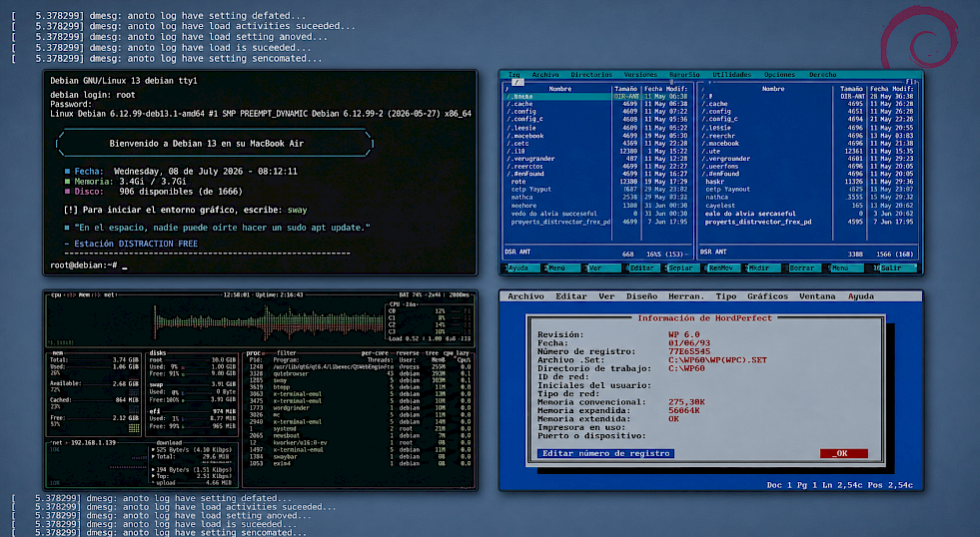The width and height of the screenshot is (980, 537).
Task: Sort left panel by Tamaño header
Action: pyautogui.click(x=625, y=89)
